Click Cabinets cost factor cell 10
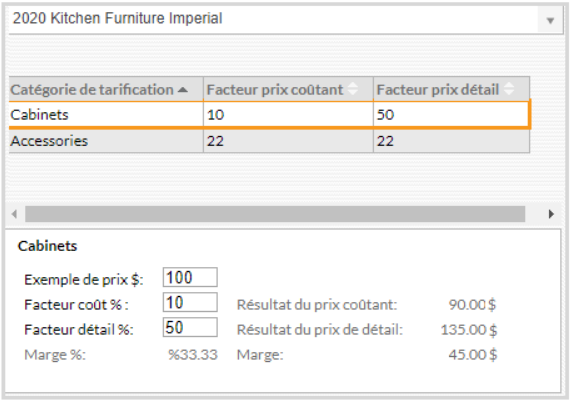 click(x=288, y=115)
